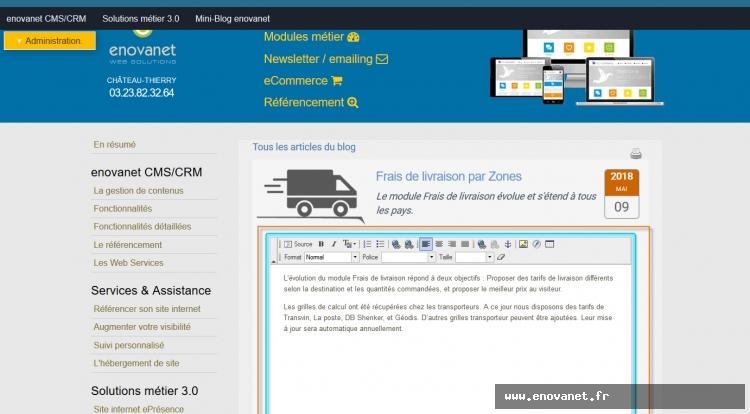Open Le référencement sidebar link

click(x=127, y=245)
